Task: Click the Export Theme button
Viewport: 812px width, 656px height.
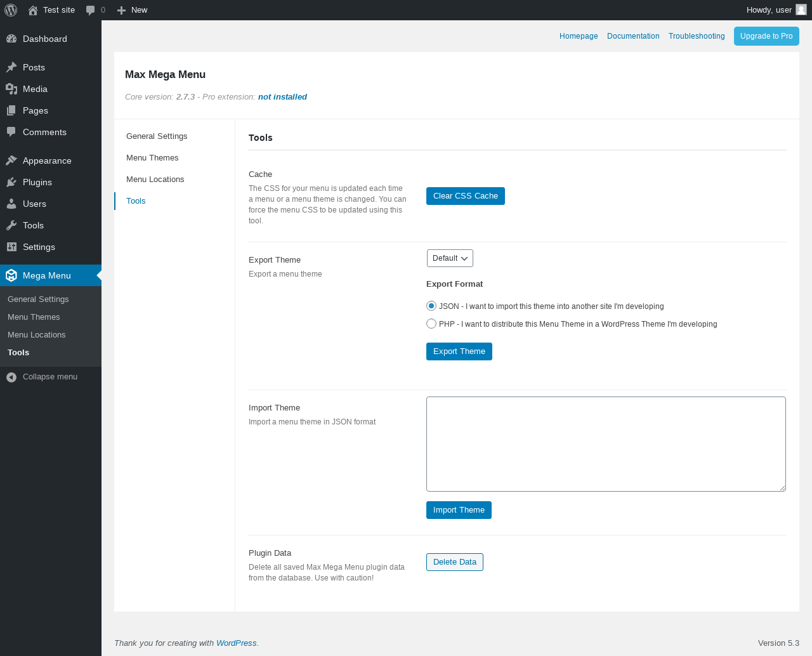Action: coord(459,351)
